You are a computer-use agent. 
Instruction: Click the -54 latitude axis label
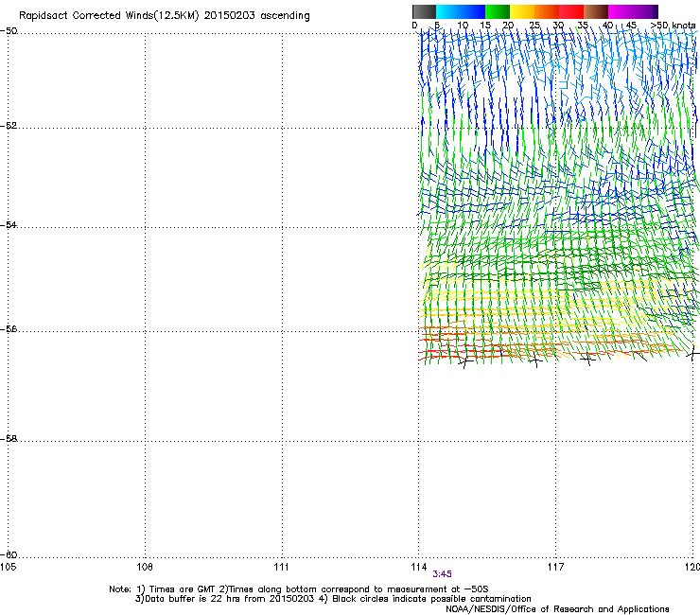coord(9,224)
